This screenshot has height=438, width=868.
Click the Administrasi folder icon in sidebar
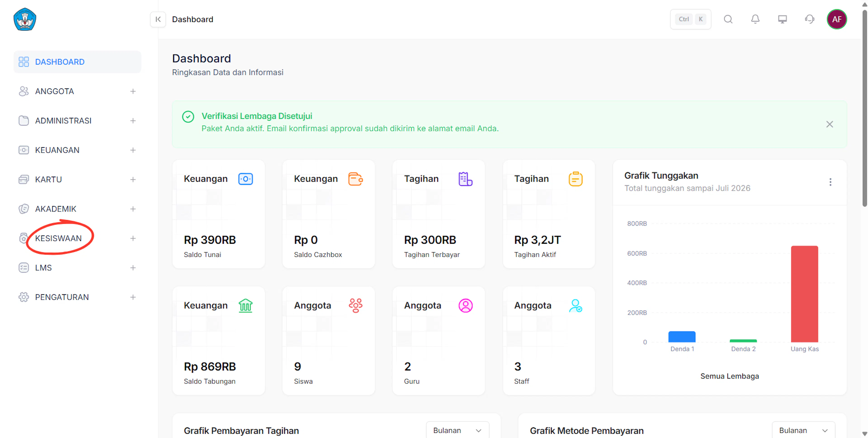[24, 121]
